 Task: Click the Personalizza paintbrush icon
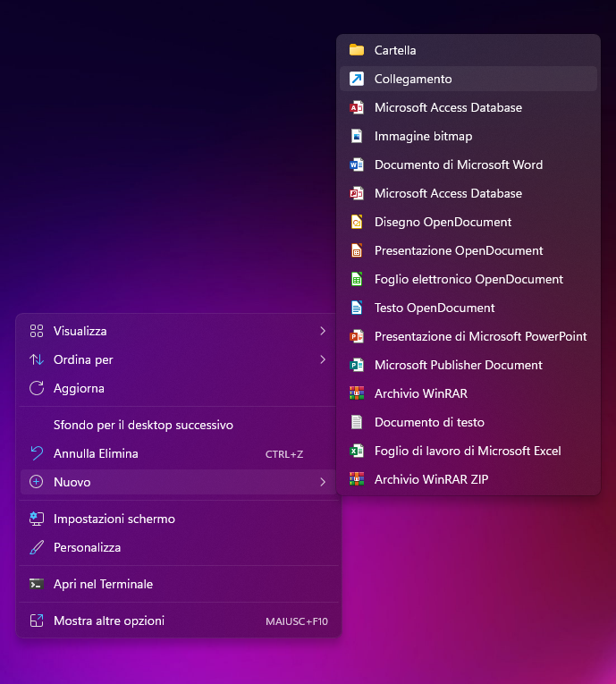coord(37,547)
